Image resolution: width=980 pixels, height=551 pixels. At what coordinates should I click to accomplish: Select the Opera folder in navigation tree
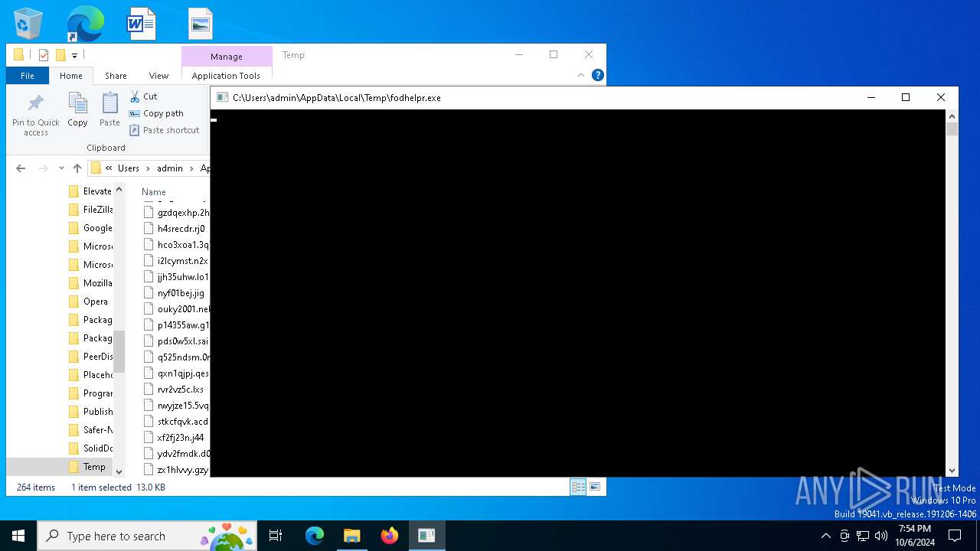pos(95,302)
